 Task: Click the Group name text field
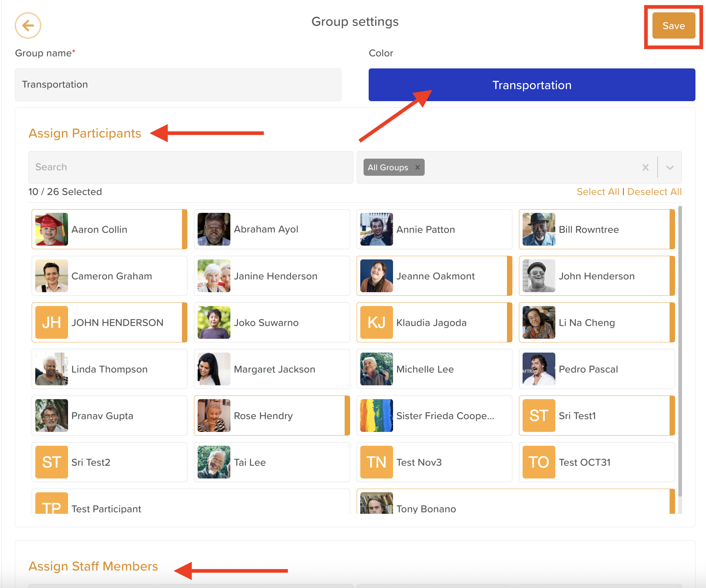click(178, 85)
